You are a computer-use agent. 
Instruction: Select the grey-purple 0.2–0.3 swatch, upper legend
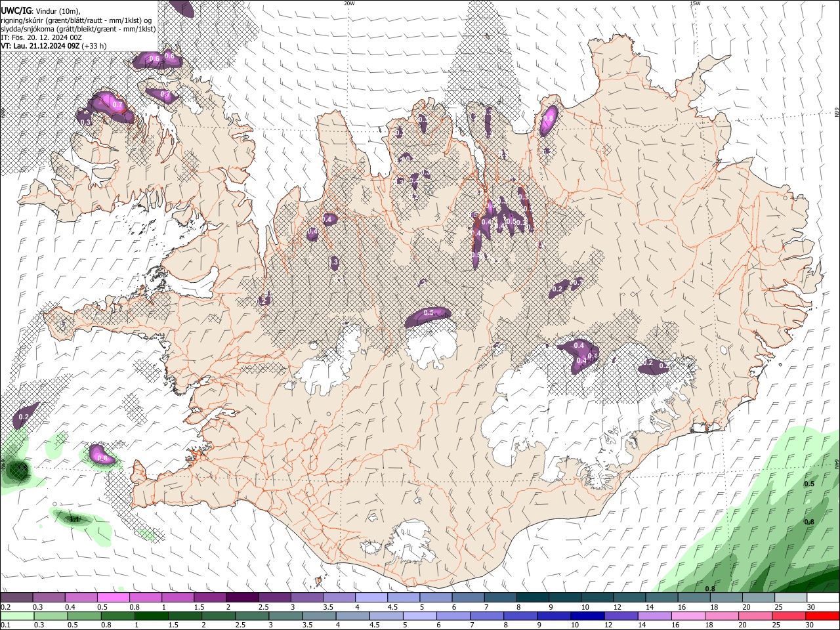[16, 598]
